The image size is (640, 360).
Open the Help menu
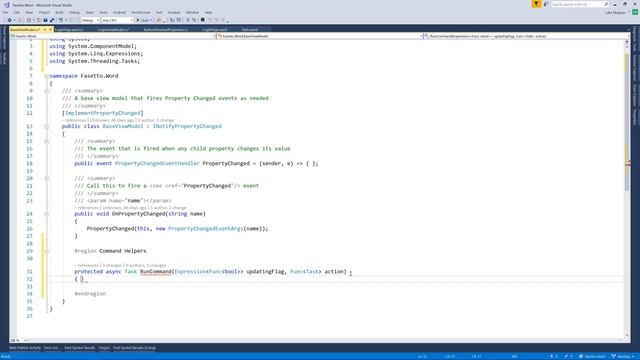click(208, 13)
